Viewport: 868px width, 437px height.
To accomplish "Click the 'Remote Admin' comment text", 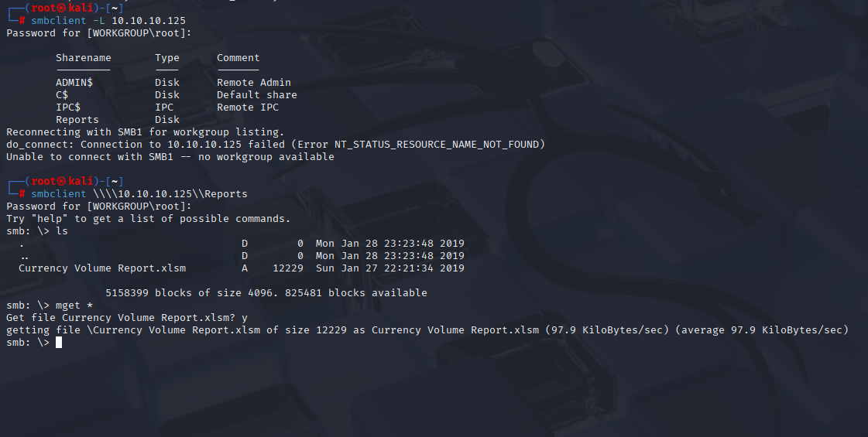I will 254,83.
